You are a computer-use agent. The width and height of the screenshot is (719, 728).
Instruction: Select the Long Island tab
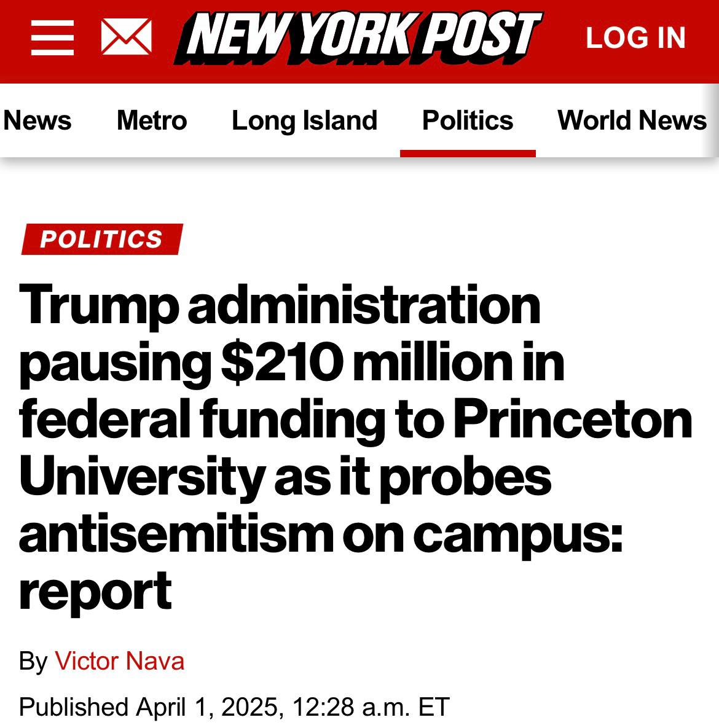point(304,120)
